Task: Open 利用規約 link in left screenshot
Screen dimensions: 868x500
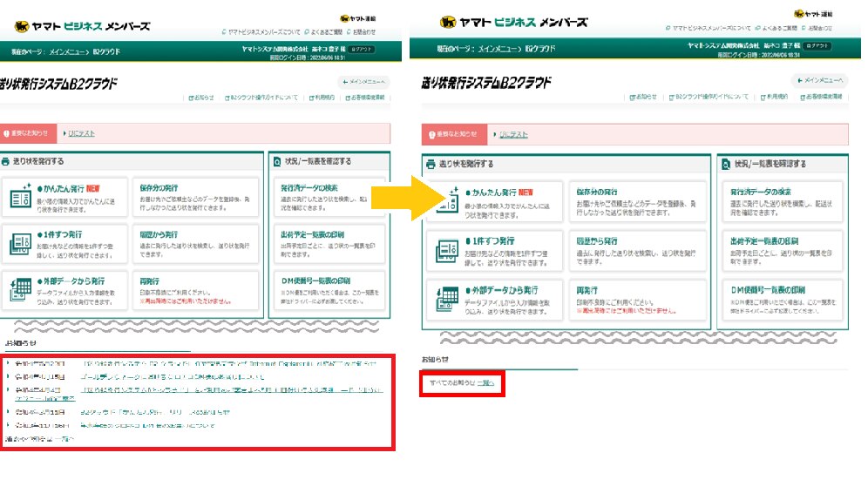Action: (x=322, y=98)
